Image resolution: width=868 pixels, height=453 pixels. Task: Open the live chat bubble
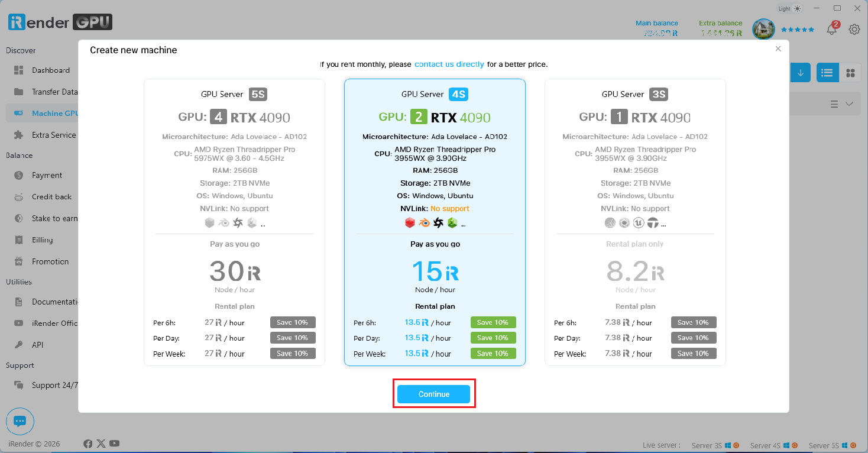tap(20, 422)
